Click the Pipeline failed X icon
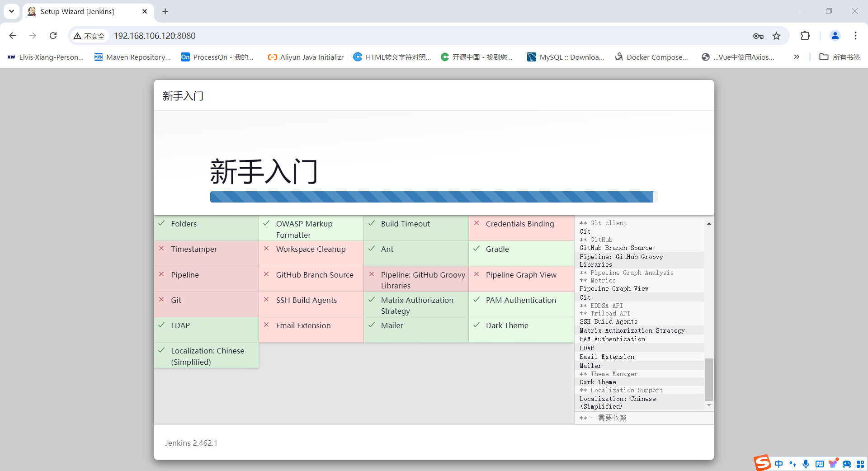868x471 pixels. [161, 274]
